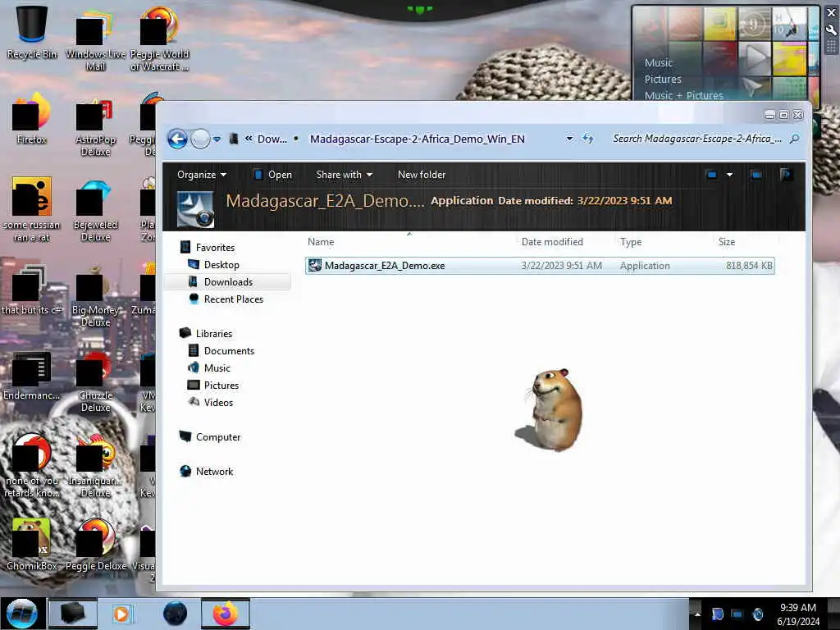
Task: Expand the view options dropdown arrow
Action: click(729, 175)
